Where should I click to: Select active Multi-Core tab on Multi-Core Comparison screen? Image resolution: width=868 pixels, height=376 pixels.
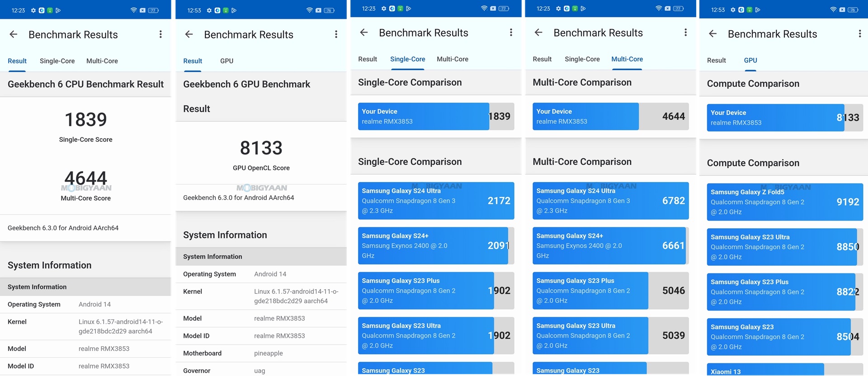[x=627, y=59]
